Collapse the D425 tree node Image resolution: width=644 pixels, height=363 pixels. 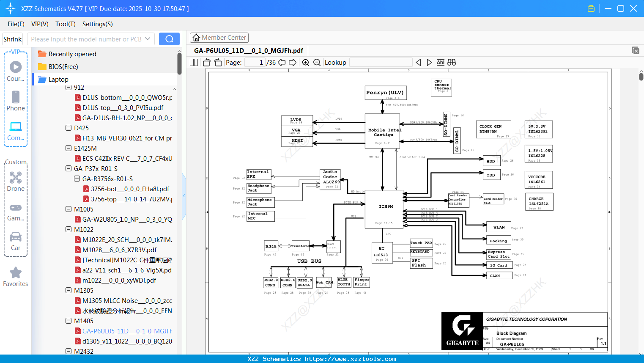[x=69, y=128]
